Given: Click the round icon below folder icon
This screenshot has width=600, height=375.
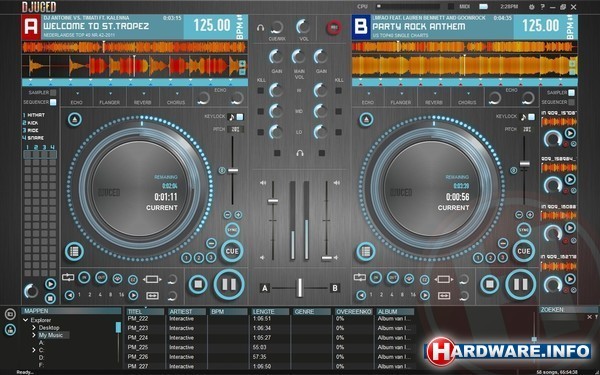Looking at the screenshot, I should (10, 329).
